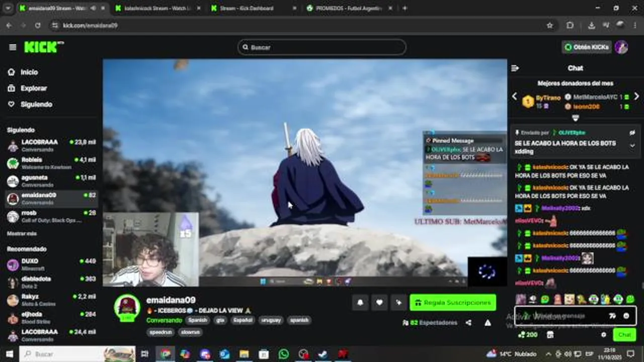Viewport: 644px width, 362px height.
Task: Mute the emaidana09 browser tab audio
Action: tap(93, 8)
